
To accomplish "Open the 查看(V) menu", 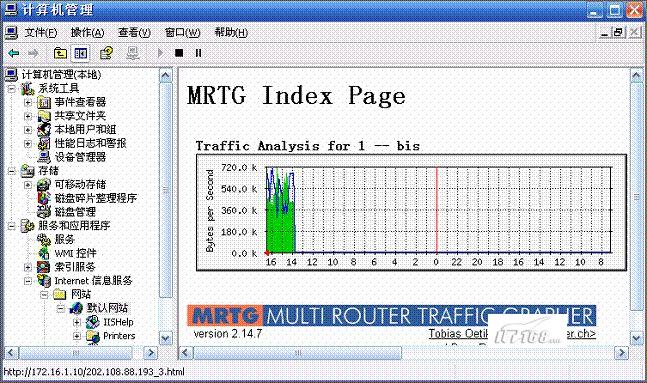I will pos(134,33).
